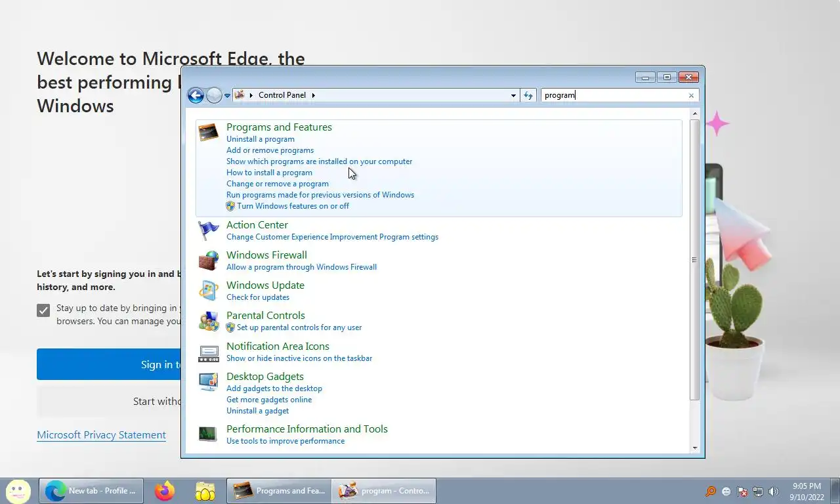Viewport: 840px width, 504px height.
Task: Click Add gadgets to the desktop
Action: point(274,388)
